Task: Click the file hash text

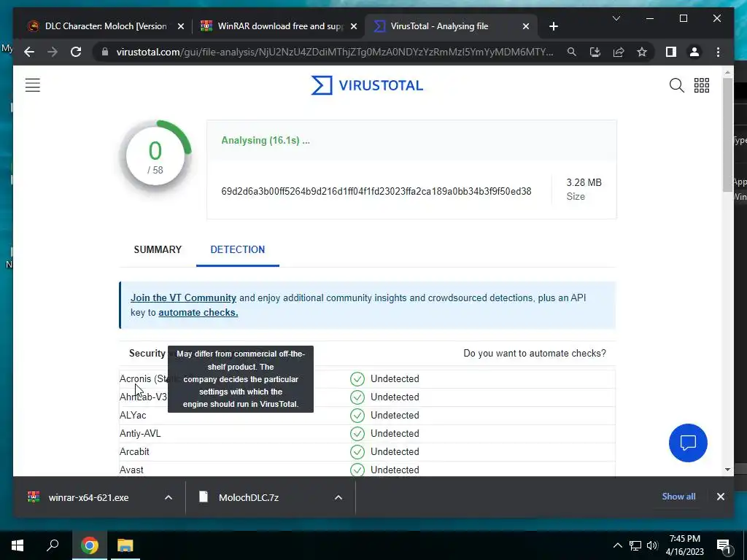Action: [376, 191]
